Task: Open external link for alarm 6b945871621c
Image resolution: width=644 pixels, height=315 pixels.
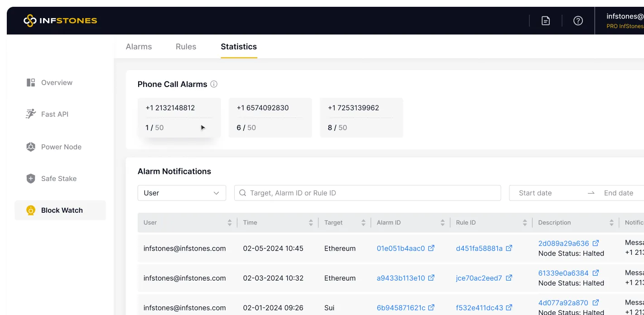Action: (x=432, y=308)
